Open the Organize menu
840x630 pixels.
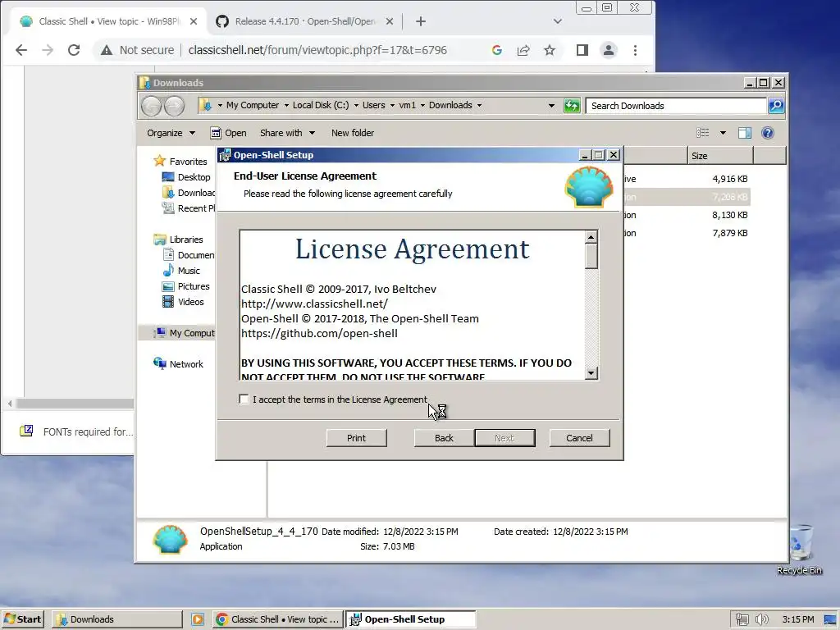click(171, 133)
